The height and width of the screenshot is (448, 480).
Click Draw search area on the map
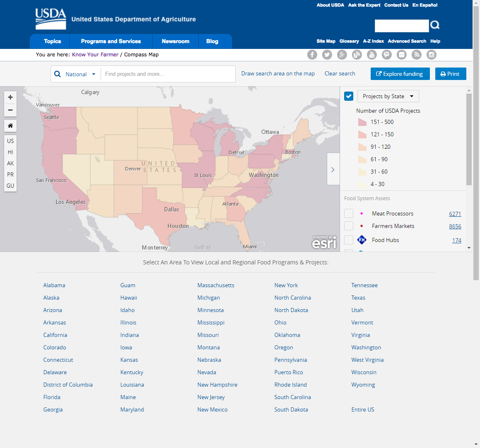point(278,73)
